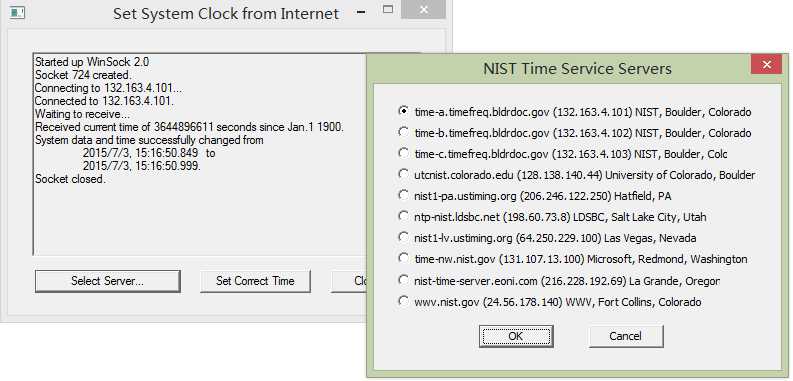The height and width of the screenshot is (381, 793).
Task: Choose wwv.nist.gov Fort Collins server
Action: (x=550, y=302)
